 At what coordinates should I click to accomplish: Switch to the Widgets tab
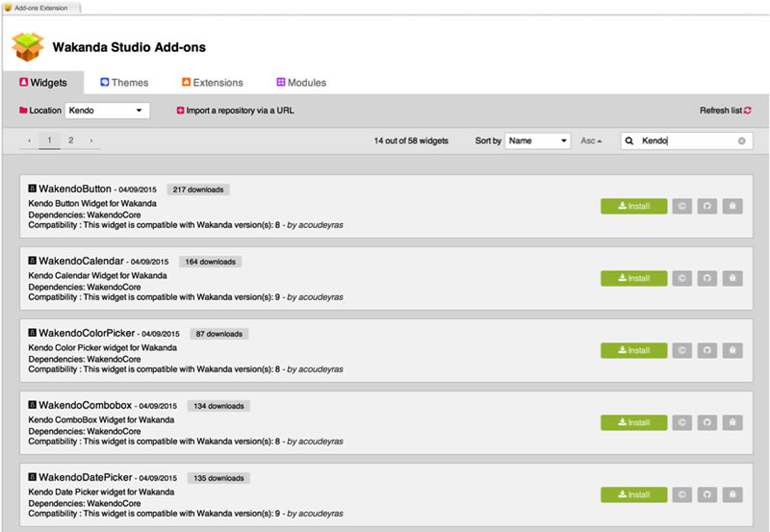(x=43, y=83)
